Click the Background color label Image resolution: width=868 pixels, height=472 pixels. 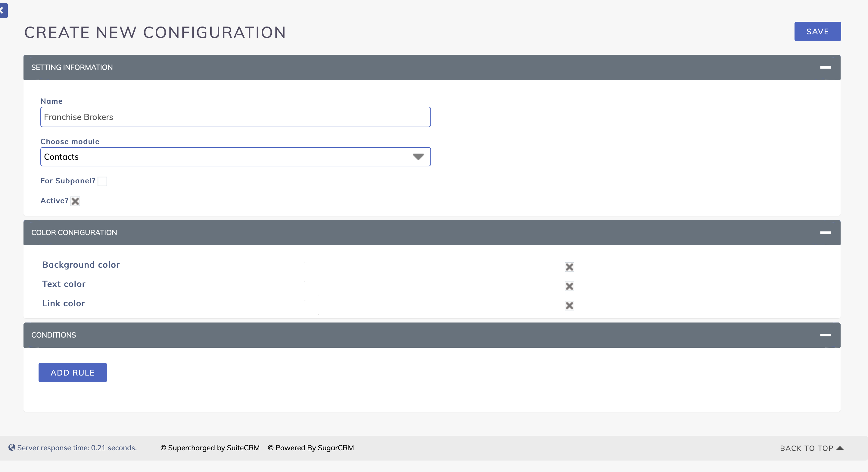click(x=81, y=265)
